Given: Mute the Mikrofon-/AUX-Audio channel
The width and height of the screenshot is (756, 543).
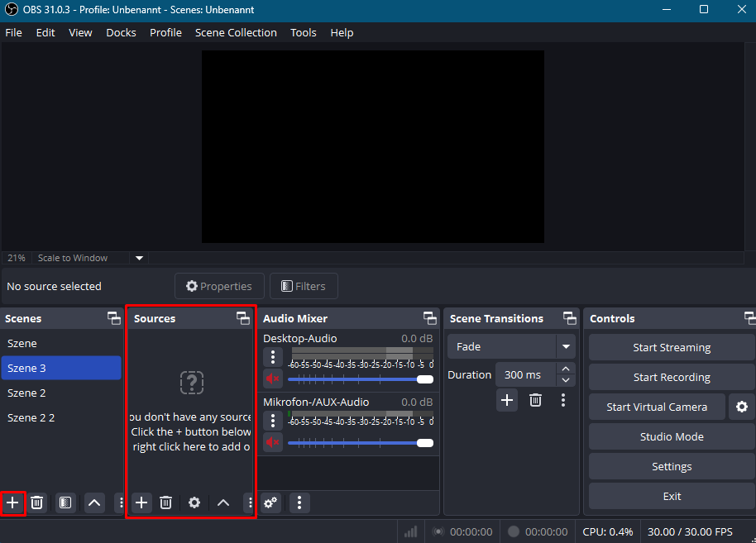Looking at the screenshot, I should click(272, 442).
